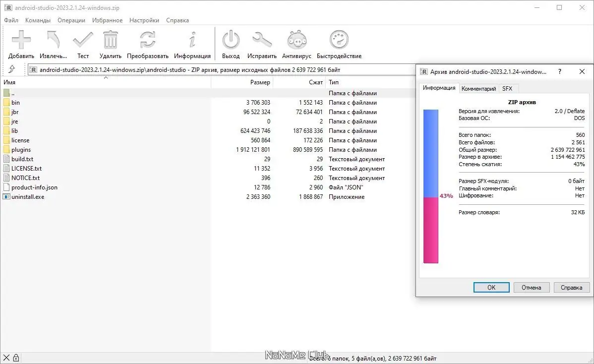Viewport: 594px width, 364px height.
Task: Click the up-level folder navigation arrow
Action: tap(12, 69)
